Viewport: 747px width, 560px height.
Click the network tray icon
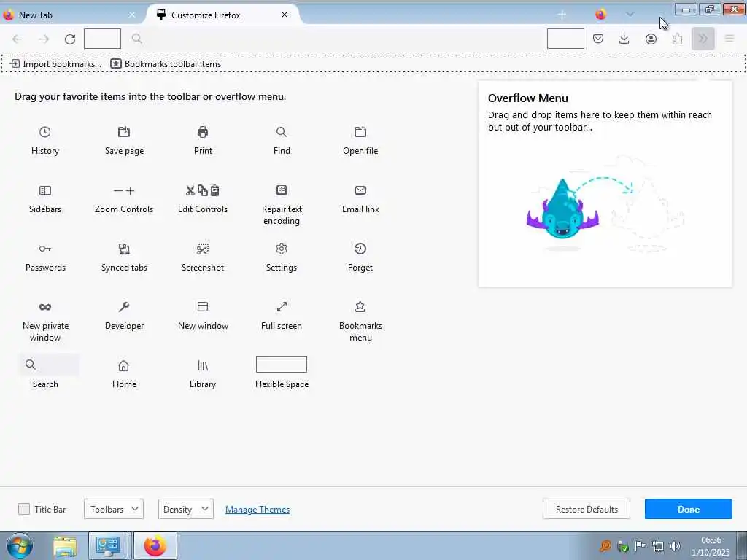pos(658,546)
